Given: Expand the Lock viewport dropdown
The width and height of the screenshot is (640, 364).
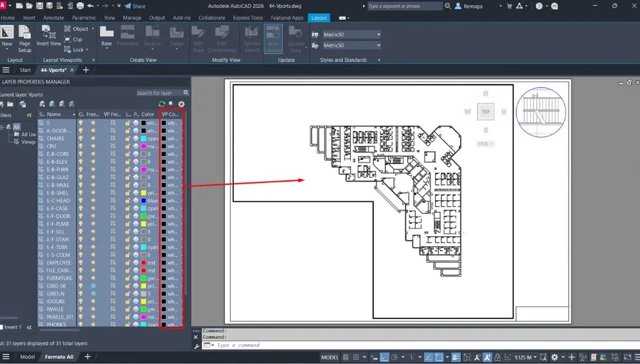Looking at the screenshot, I should (87, 49).
